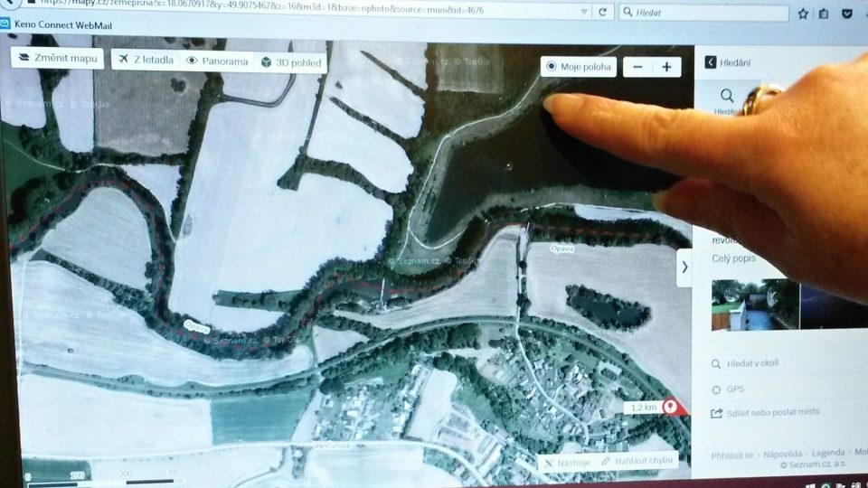Click Hledat v okolí search nearby
The image size is (868, 488).
751,363
